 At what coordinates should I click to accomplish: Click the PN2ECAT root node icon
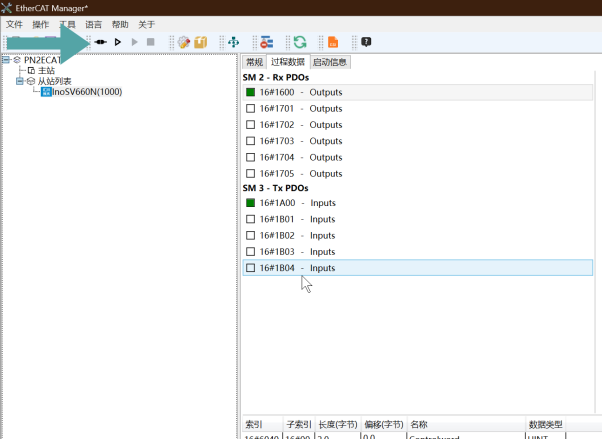[17, 60]
